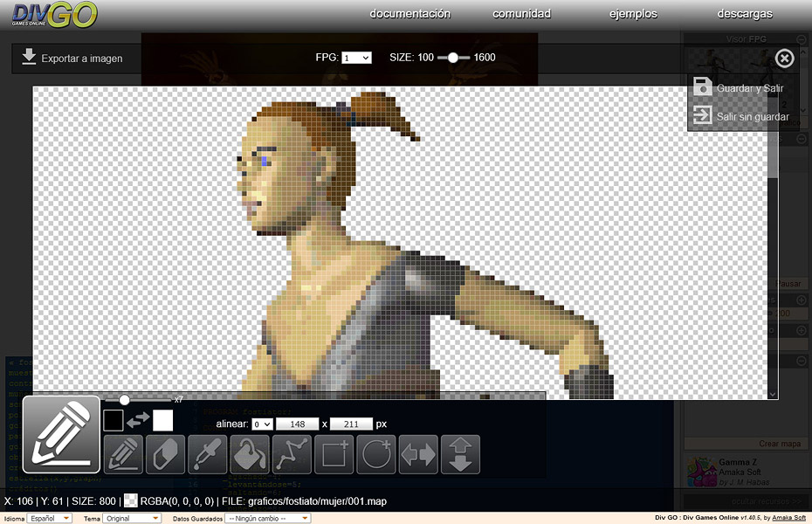
Task: Open the Tema Original dropdown
Action: 132,518
